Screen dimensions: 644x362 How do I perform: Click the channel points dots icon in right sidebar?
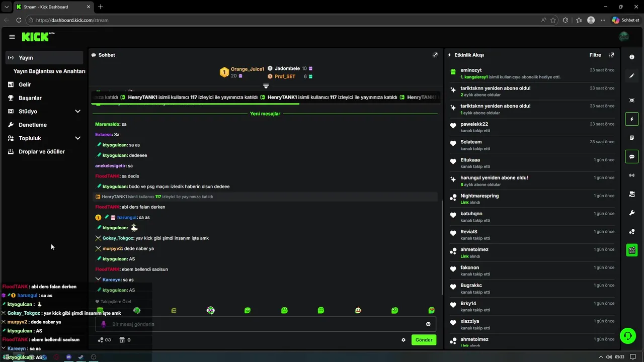(x=632, y=232)
